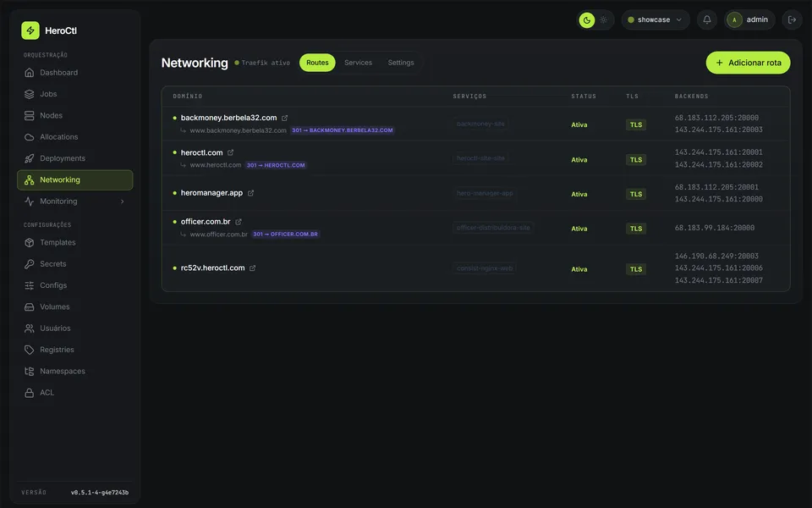Image resolution: width=812 pixels, height=508 pixels.
Task: Open Nodes in sidebar
Action: pos(75,116)
